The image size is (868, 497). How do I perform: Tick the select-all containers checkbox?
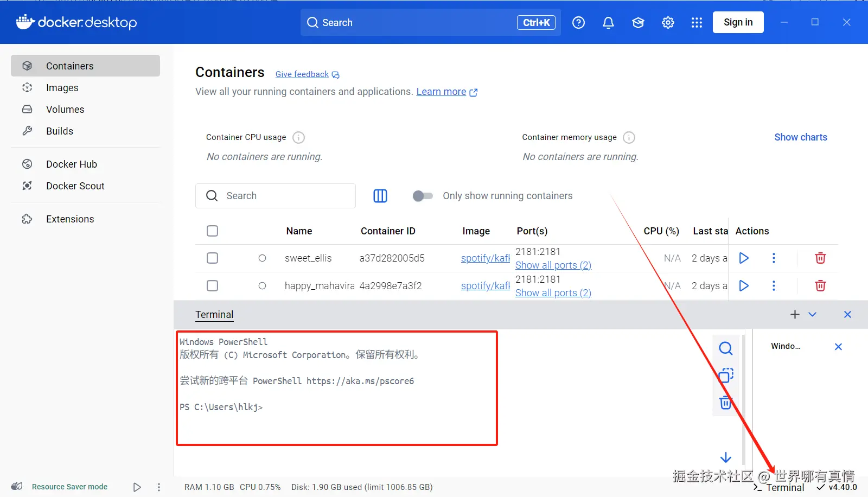click(x=213, y=231)
